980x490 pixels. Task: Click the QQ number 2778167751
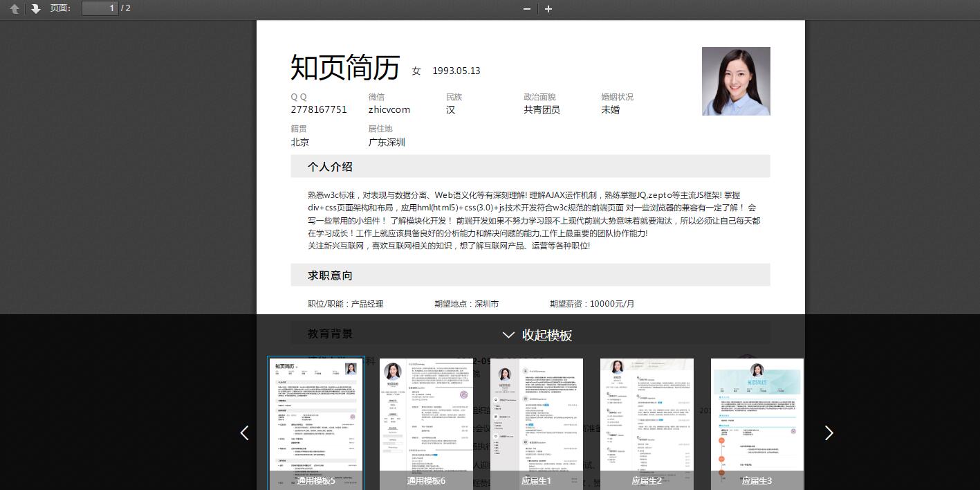click(318, 109)
